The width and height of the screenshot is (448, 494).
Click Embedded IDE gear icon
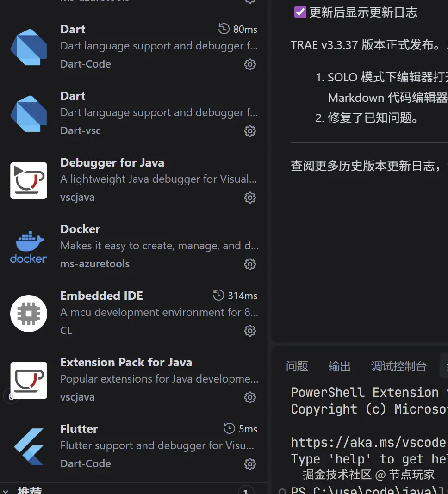click(250, 331)
